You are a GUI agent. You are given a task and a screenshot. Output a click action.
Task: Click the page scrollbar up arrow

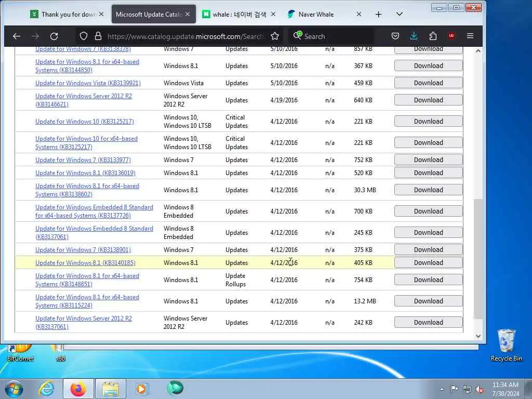pyautogui.click(x=478, y=51)
